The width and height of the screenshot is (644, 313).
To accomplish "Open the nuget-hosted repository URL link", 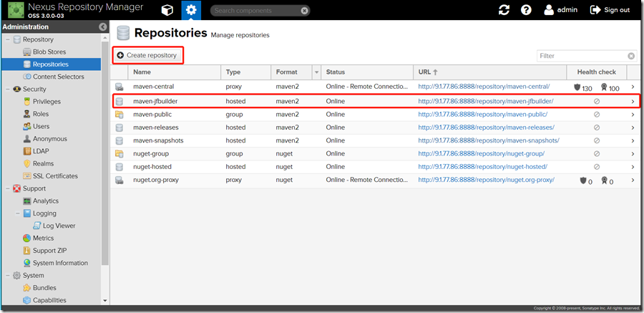I will pos(482,167).
